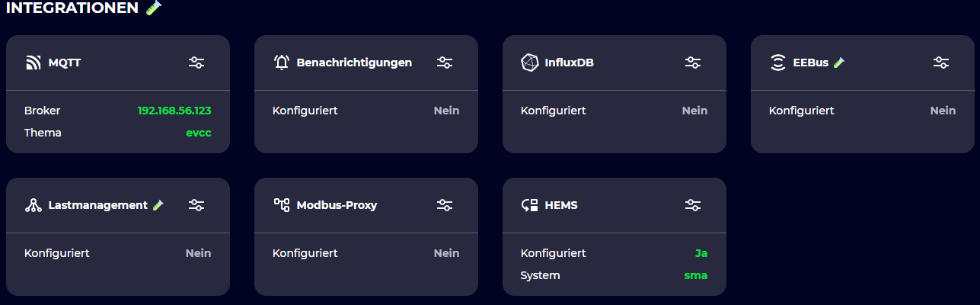Click the HEMS cycle icon
Viewport: 980px width, 305px height.
pos(529,205)
